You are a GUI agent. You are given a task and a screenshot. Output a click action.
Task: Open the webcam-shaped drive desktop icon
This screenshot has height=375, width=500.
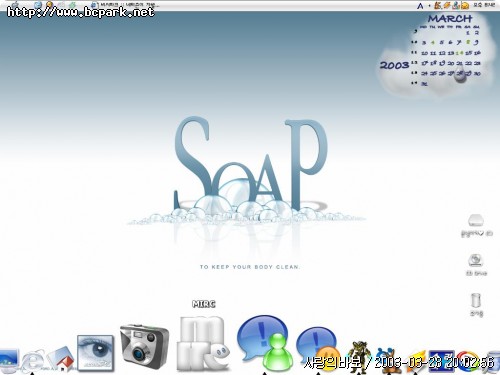coord(476,260)
